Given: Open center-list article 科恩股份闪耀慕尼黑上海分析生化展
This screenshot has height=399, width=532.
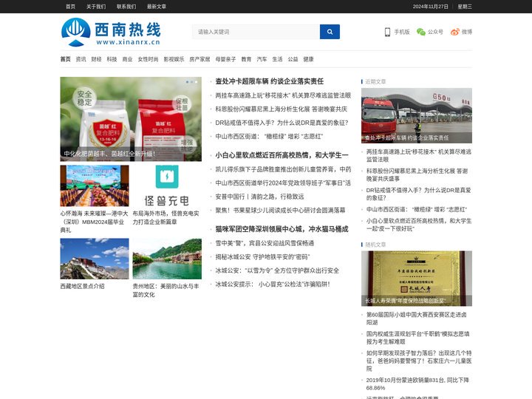Looking at the screenshot, I should point(282,109).
